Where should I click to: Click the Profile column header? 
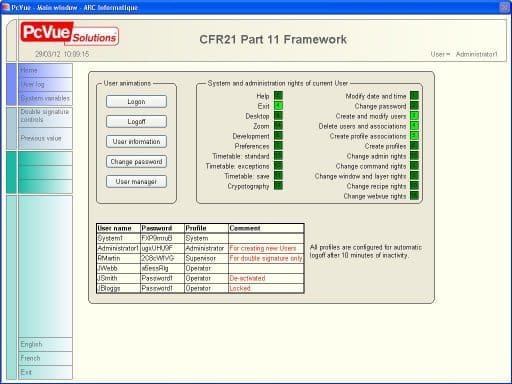coord(206,228)
